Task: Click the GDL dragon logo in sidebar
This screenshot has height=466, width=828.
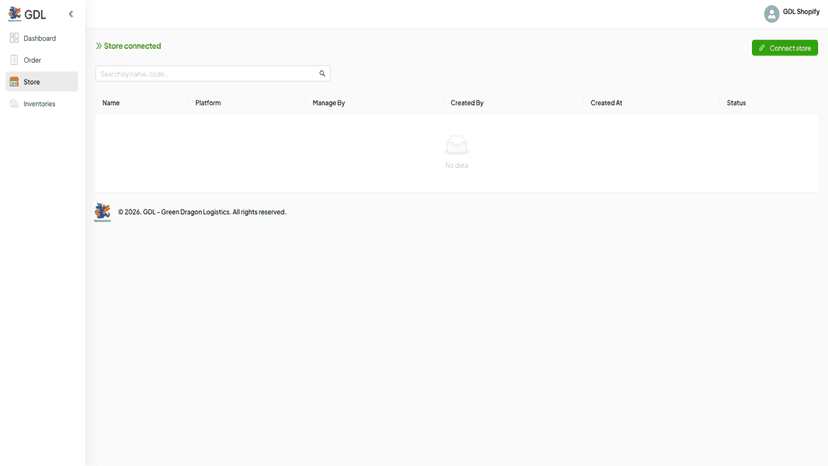Action: (x=15, y=14)
